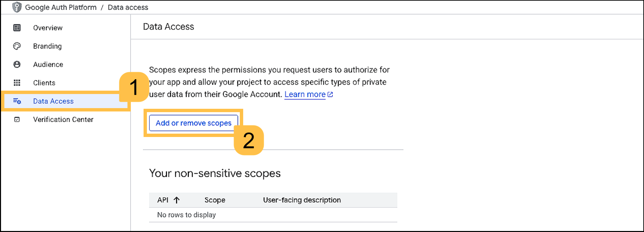Toggle the API column sort arrow

pyautogui.click(x=177, y=200)
